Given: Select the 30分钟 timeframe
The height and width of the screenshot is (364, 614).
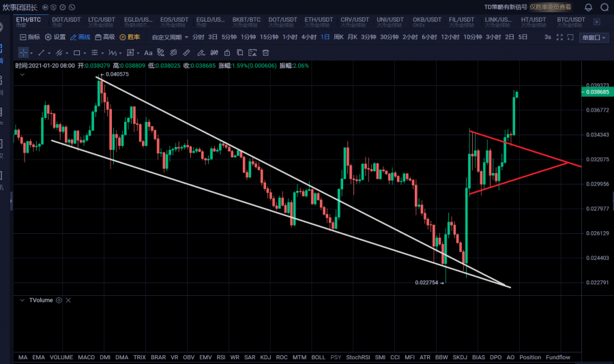Looking at the screenshot, I should click(390, 37).
